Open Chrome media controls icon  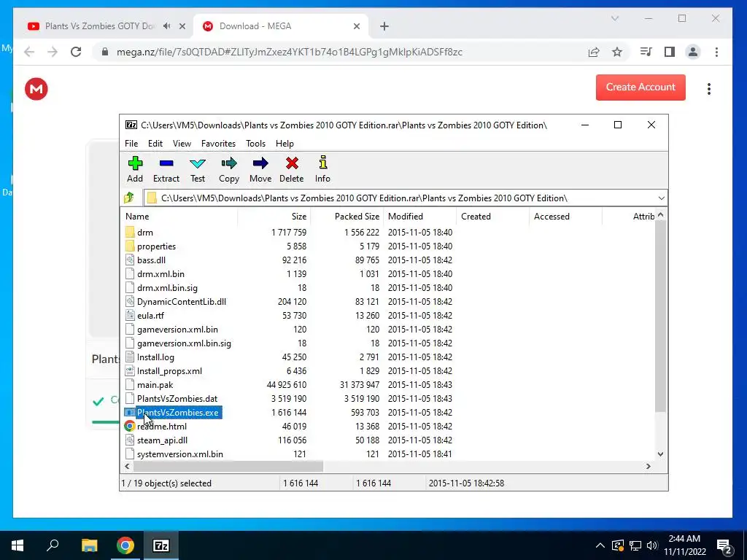(x=646, y=52)
